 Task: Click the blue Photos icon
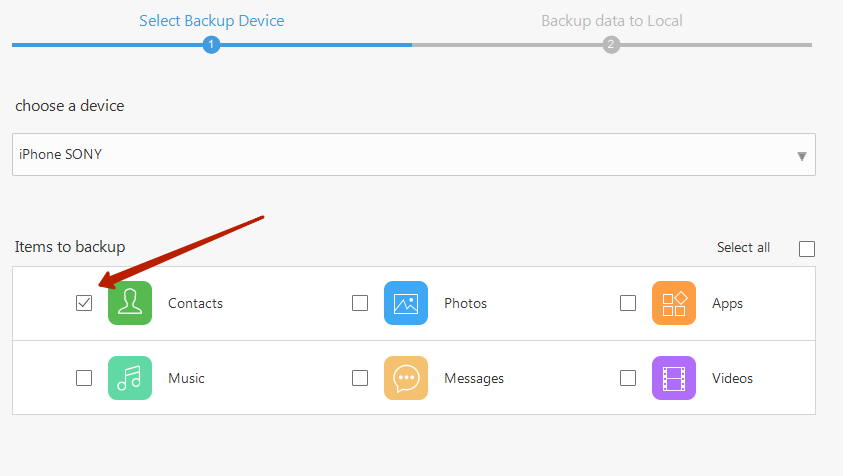[406, 303]
